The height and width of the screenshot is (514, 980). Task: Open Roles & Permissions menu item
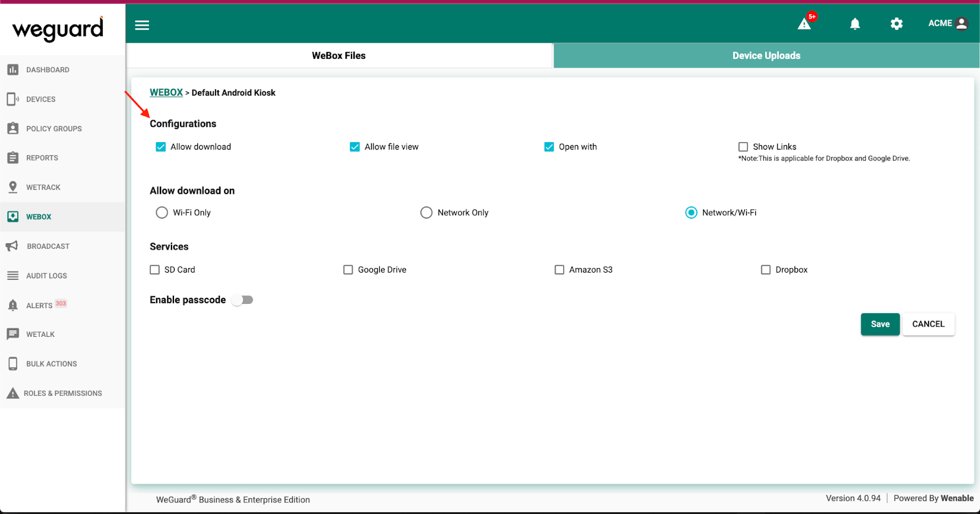click(62, 393)
